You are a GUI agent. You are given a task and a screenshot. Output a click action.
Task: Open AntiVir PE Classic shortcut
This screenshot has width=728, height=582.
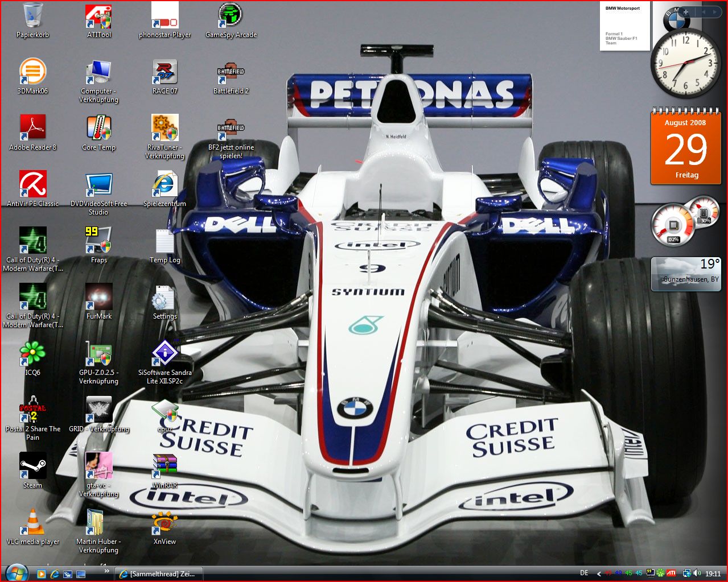point(32,189)
